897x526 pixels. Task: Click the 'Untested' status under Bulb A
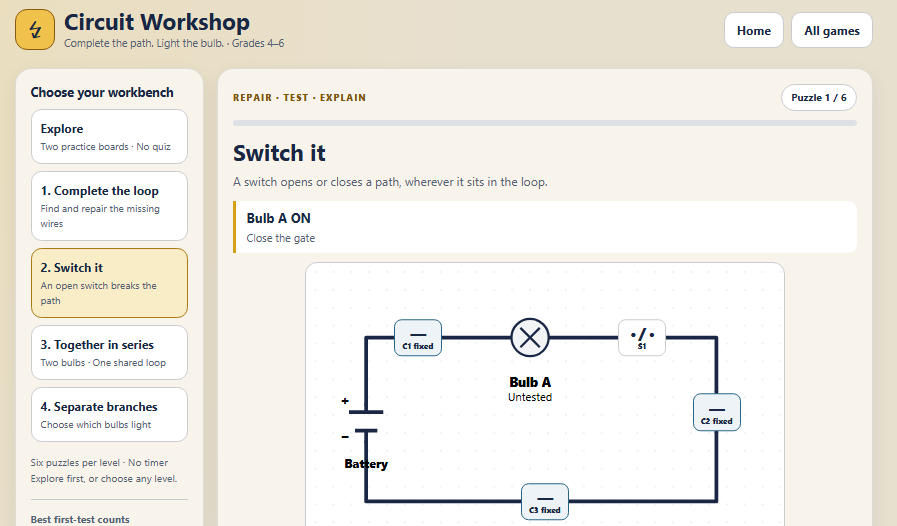pyautogui.click(x=530, y=397)
